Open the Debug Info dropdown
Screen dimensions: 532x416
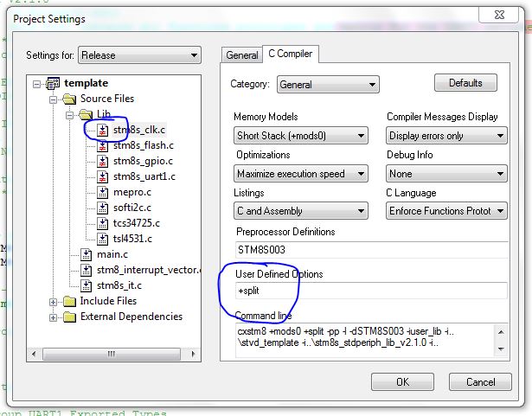coord(446,174)
